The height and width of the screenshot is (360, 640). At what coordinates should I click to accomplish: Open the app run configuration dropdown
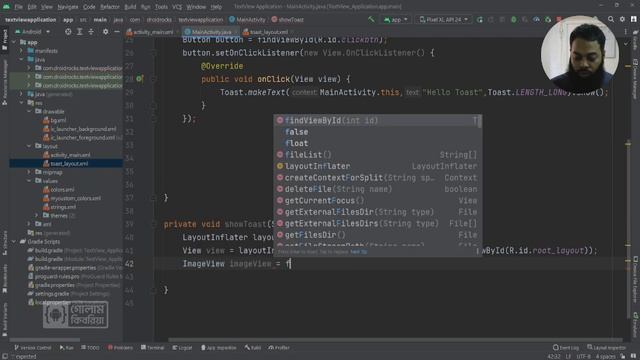[396, 19]
